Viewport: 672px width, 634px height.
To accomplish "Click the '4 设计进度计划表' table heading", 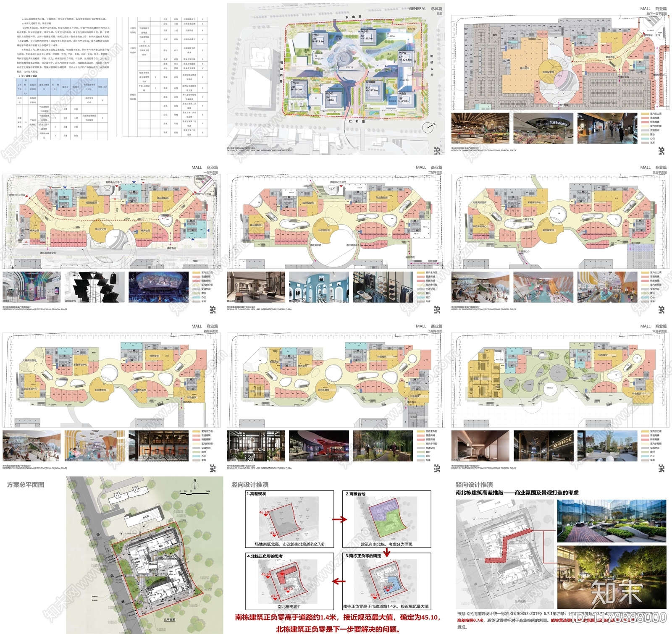I will point(28,76).
